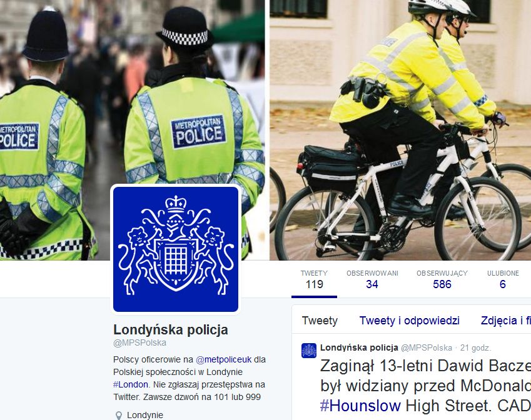Click the @MPSPolska handle under profile name
531x420 pixels.
[139, 343]
